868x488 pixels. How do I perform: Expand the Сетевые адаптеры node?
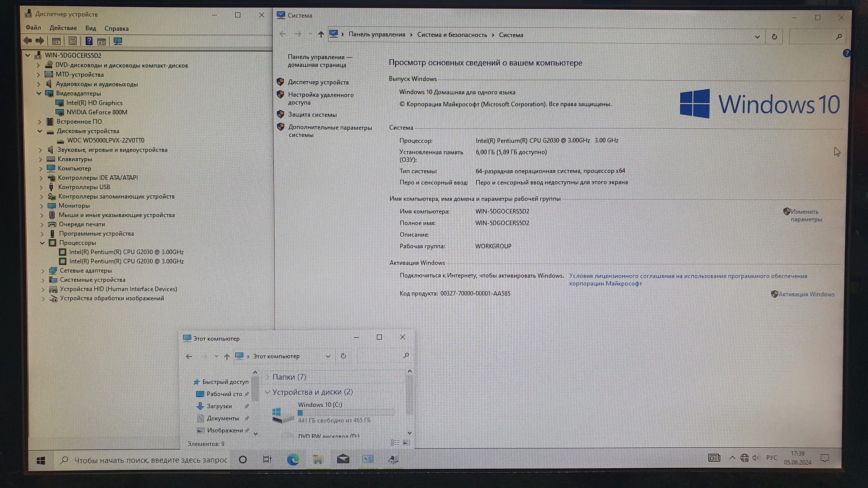coord(43,270)
